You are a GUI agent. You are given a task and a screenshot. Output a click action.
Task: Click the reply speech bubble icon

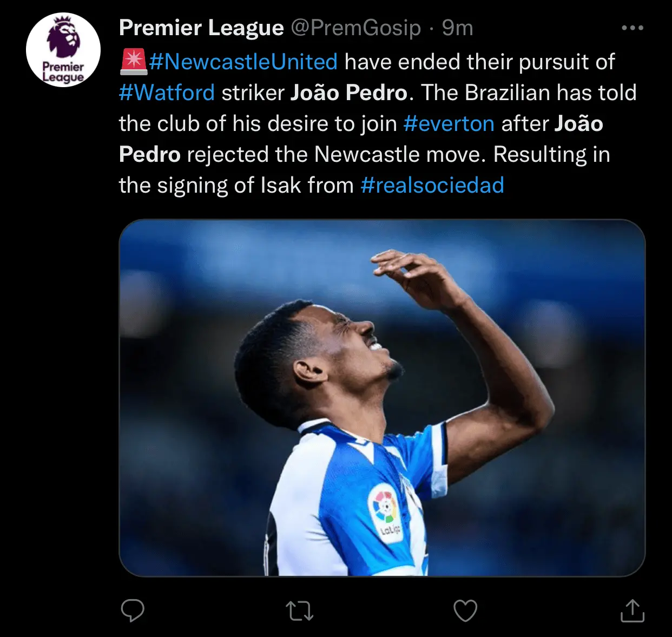pos(133,610)
